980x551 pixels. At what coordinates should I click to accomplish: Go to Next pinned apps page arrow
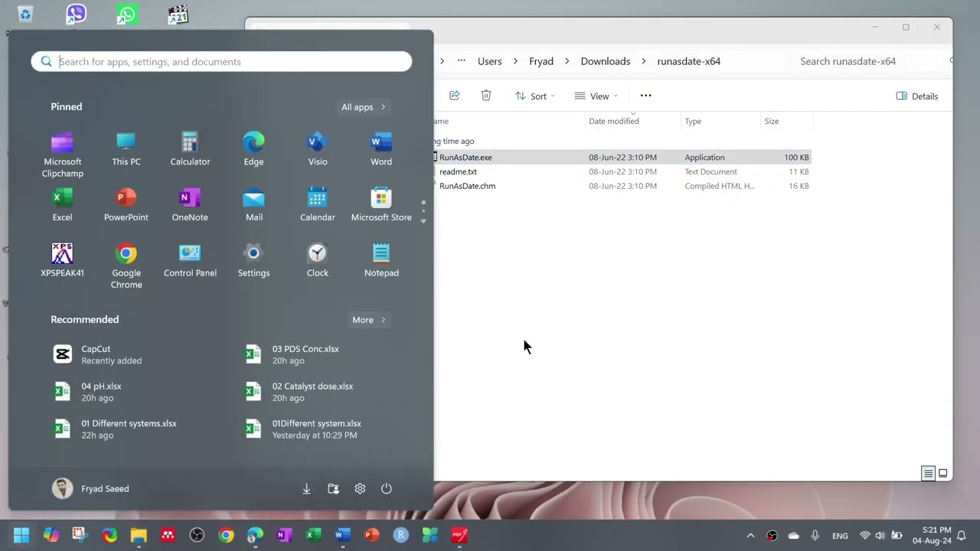tap(423, 221)
